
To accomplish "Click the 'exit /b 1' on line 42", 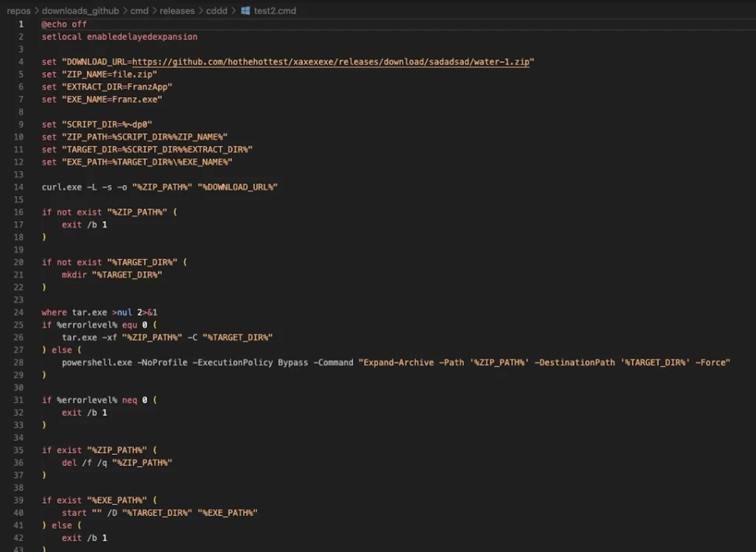I will tap(85, 538).
